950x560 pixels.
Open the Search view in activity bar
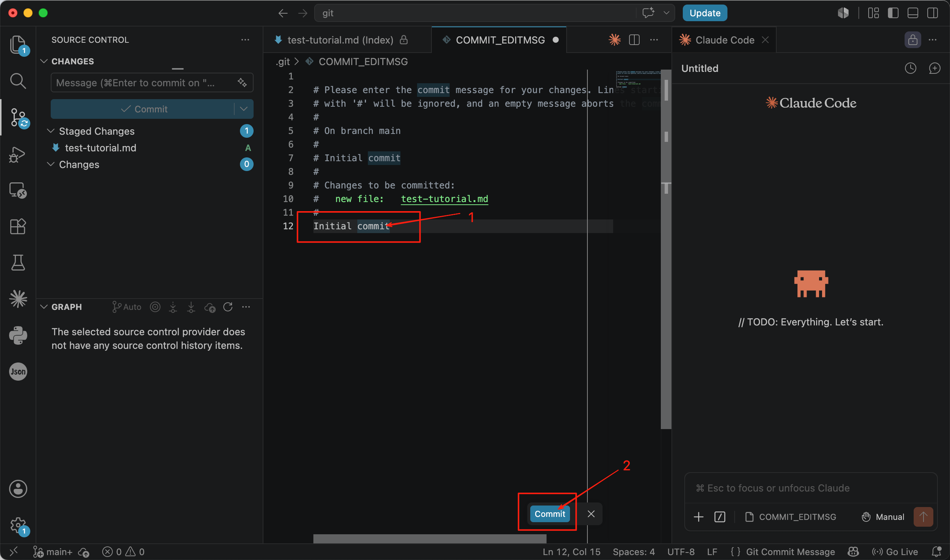[x=18, y=81]
